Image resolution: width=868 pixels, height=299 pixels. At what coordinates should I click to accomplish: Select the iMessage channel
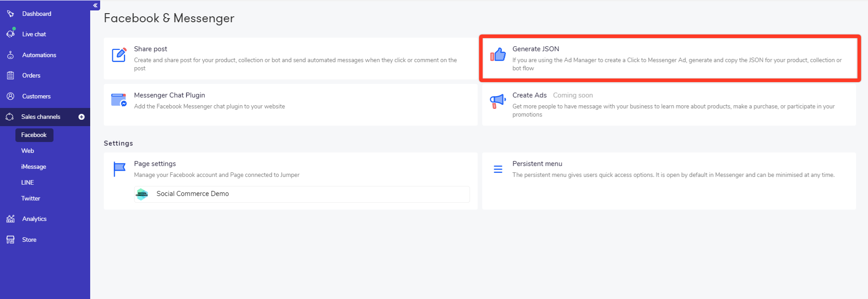point(34,167)
